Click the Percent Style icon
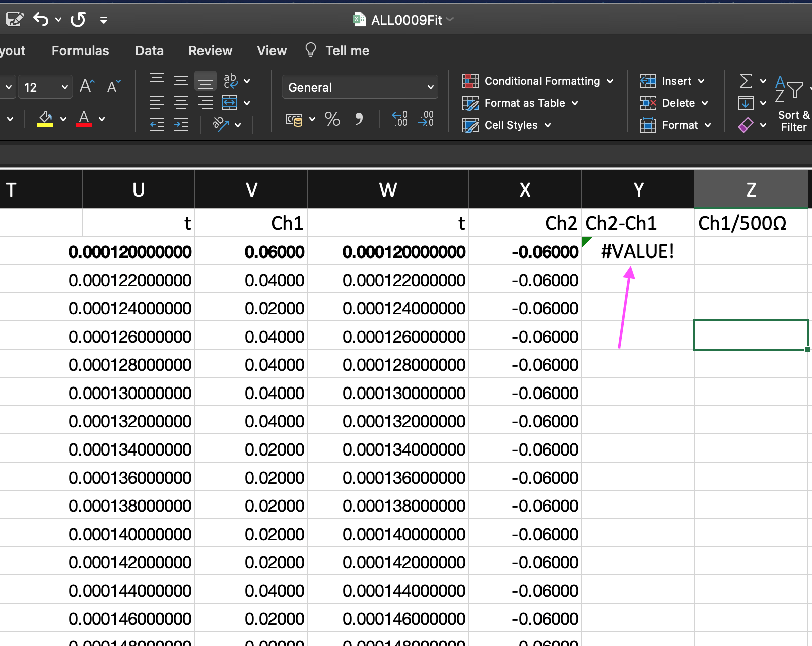Screen dimensions: 812x646 coord(332,119)
